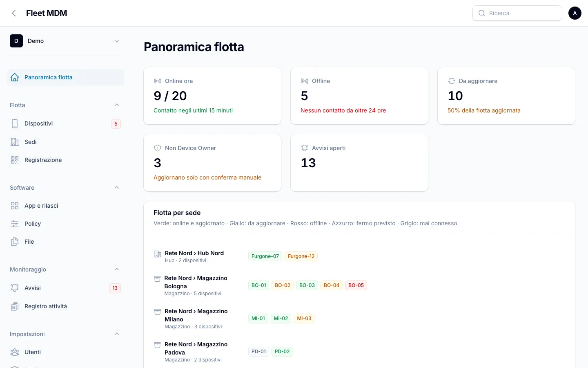Click the Avvisi bell icon in sidebar
588x368 pixels.
tap(15, 288)
